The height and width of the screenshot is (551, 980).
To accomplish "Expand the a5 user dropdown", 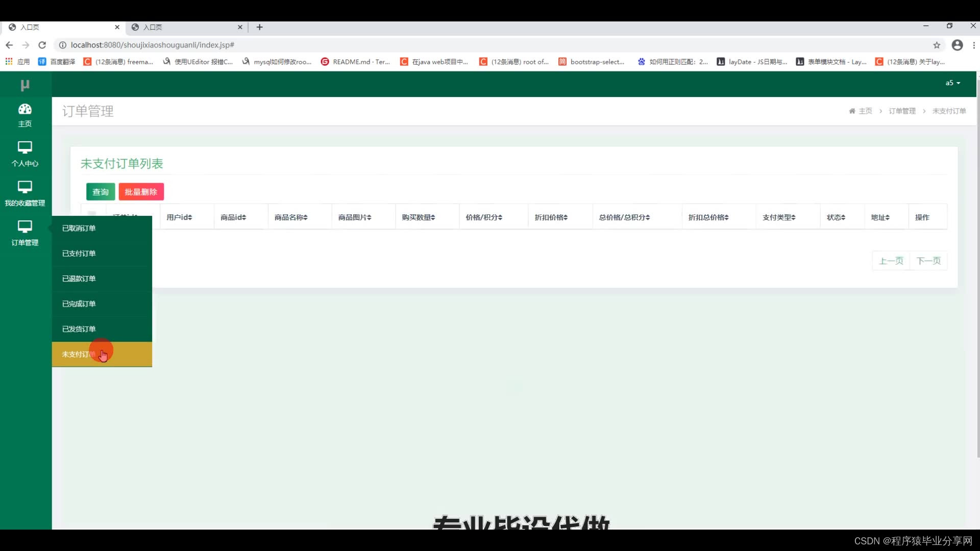I will (952, 83).
